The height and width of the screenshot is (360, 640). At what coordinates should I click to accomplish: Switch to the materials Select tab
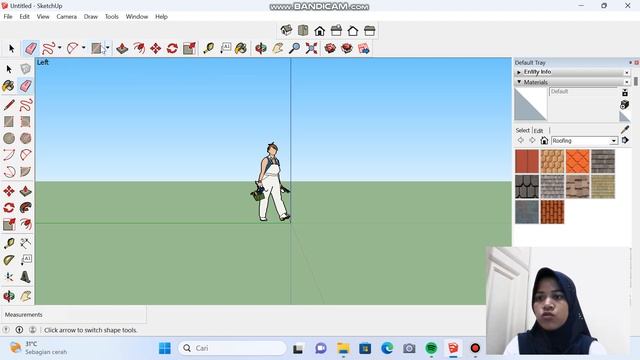pyautogui.click(x=522, y=130)
